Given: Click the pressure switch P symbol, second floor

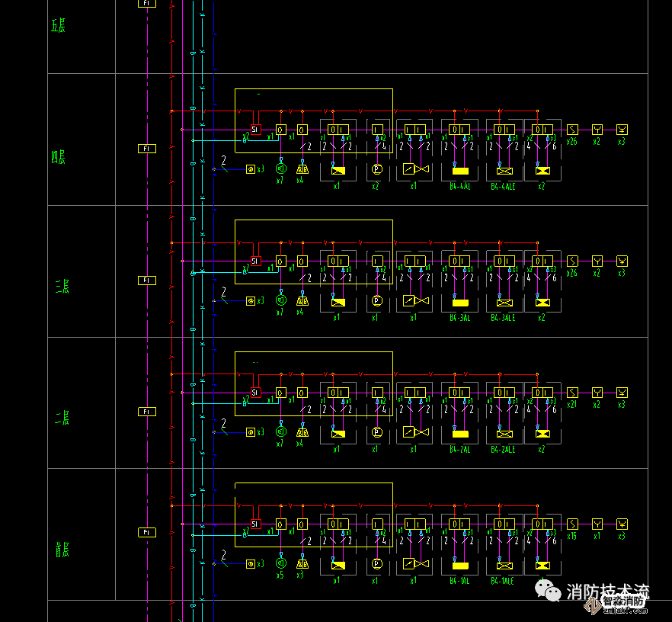Looking at the screenshot, I should pos(376,432).
